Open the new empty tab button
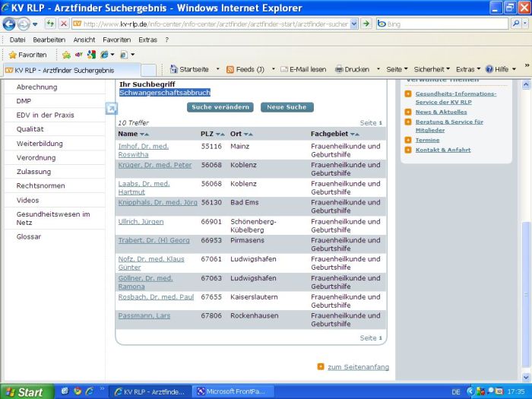 (148, 70)
